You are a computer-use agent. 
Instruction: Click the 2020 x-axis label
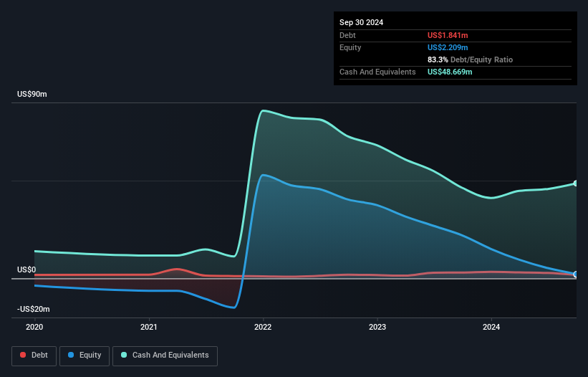pyautogui.click(x=34, y=327)
